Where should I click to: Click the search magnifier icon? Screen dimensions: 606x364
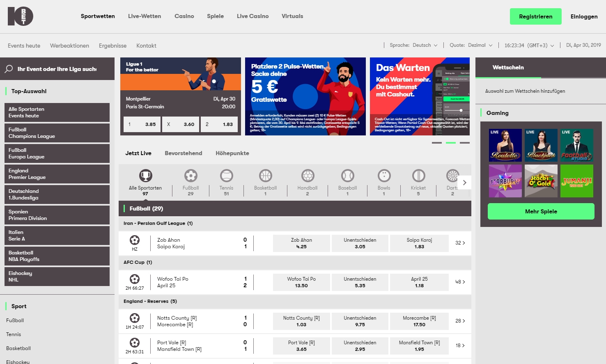[9, 69]
